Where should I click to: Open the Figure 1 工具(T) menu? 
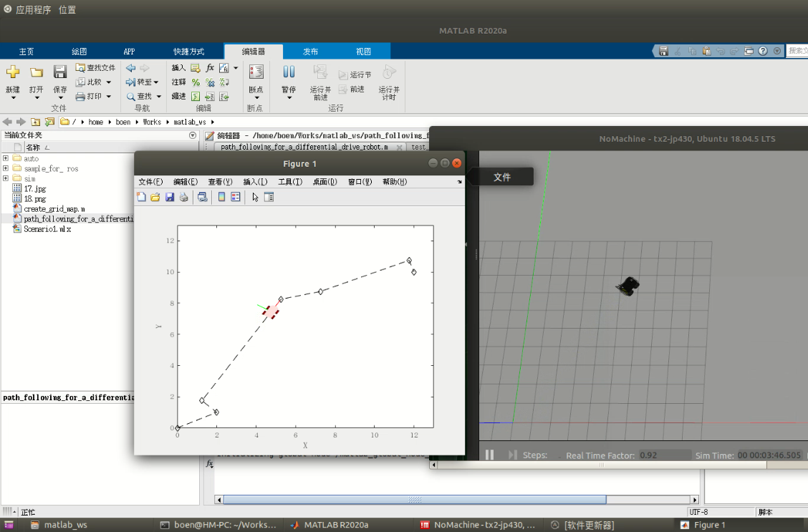coord(290,182)
